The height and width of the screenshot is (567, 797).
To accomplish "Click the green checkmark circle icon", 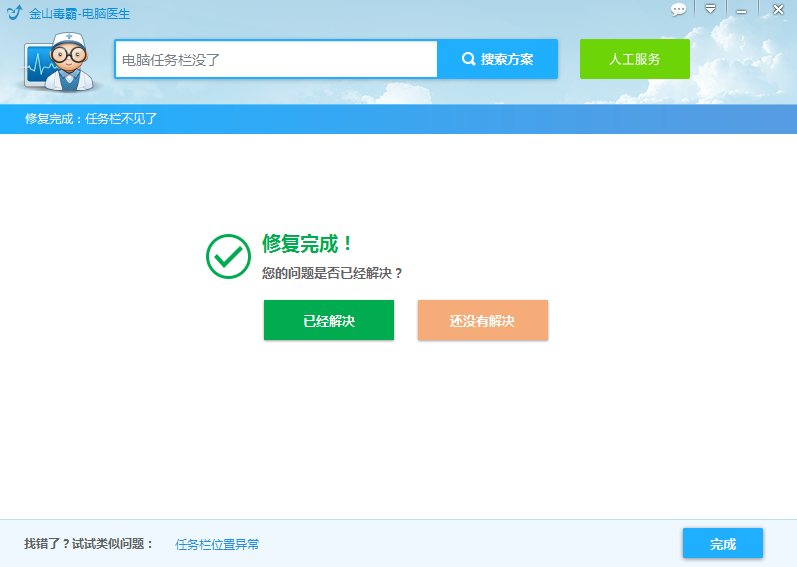I will click(228, 257).
